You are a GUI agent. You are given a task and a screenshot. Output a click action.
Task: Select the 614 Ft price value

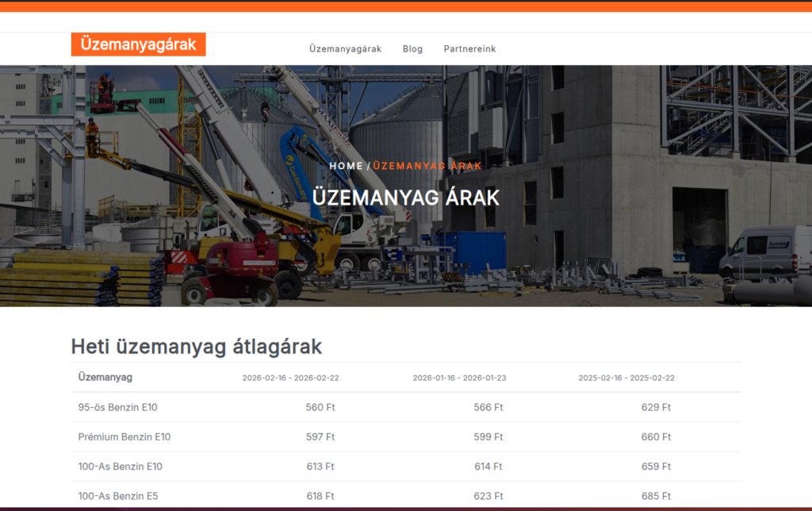[x=488, y=467]
